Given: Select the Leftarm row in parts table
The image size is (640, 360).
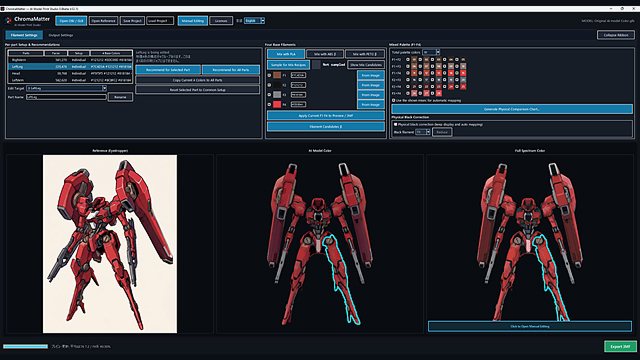Looking at the screenshot, I should [70, 80].
